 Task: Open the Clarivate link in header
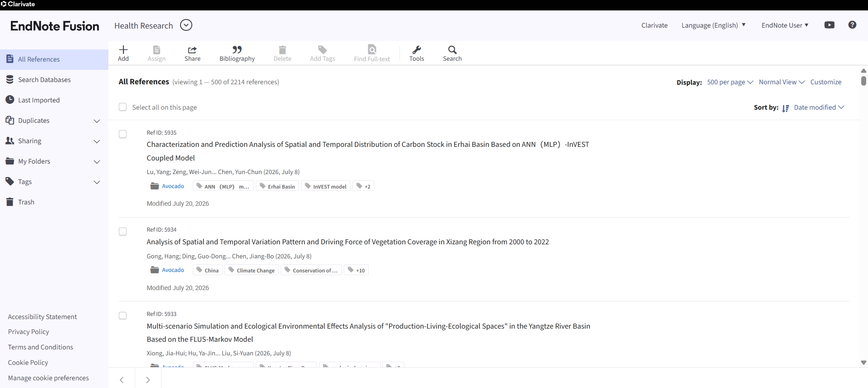point(654,25)
